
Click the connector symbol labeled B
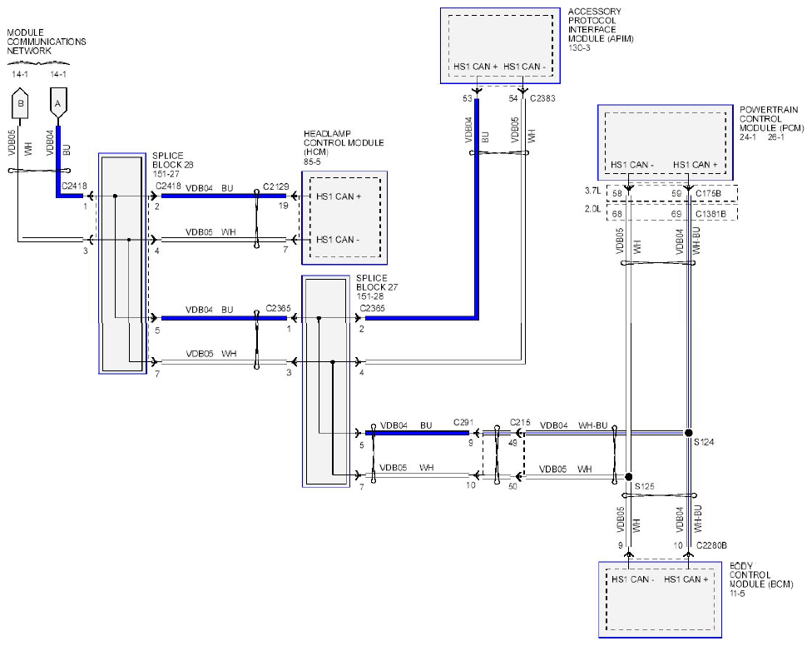point(20,102)
